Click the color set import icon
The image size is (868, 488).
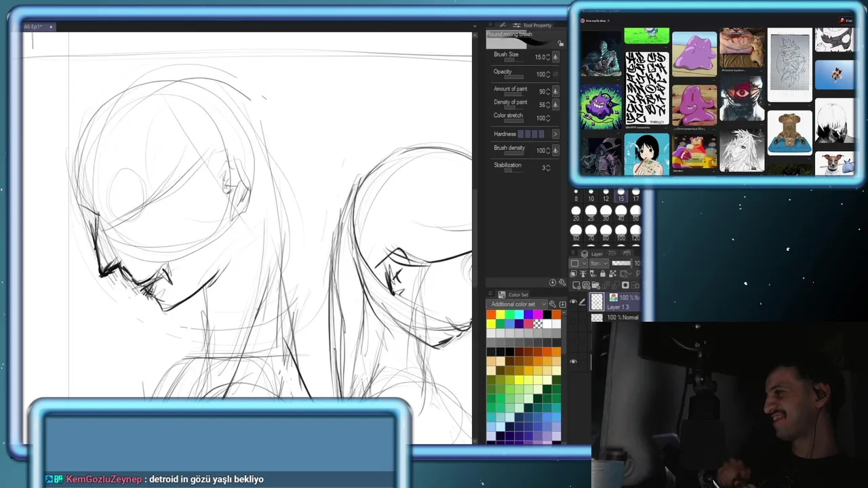563,304
